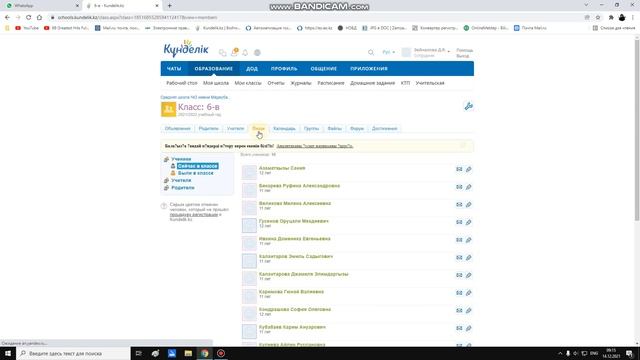Open the profile of Калантарова Джамиля
640x360 pixels.
[304, 274]
